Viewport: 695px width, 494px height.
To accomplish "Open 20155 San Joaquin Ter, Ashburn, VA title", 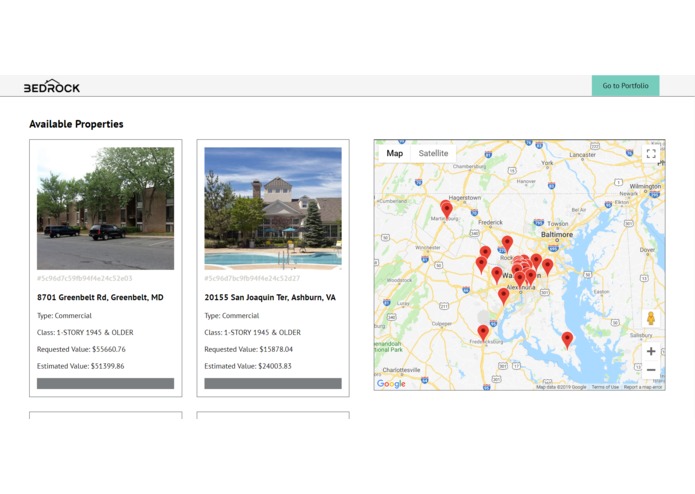I will tap(270, 297).
